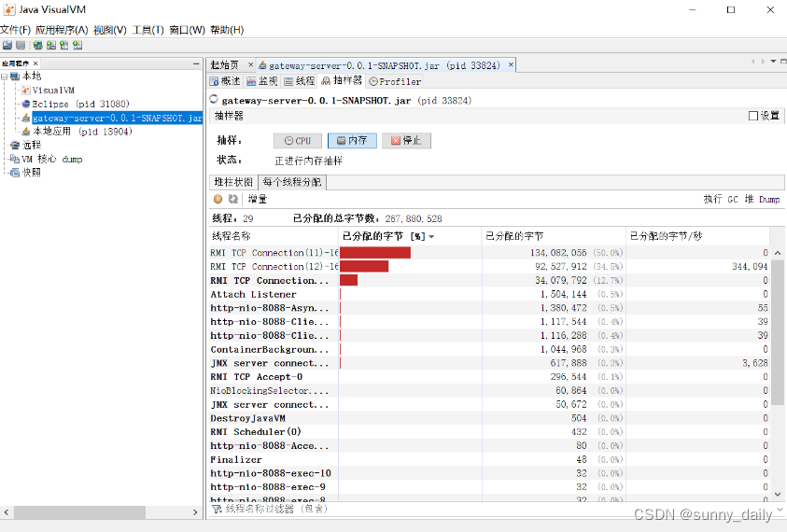Select the Attach Listener thread row

click(489, 294)
